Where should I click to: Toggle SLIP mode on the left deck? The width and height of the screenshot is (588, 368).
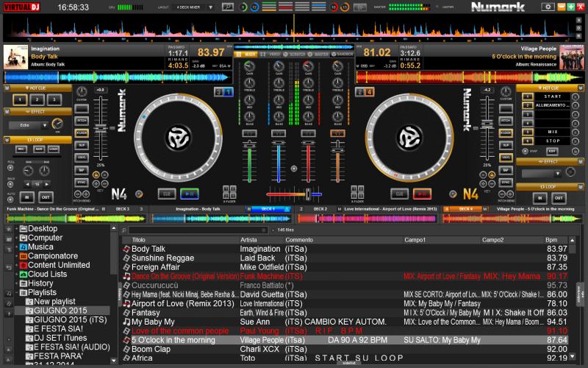(x=82, y=145)
